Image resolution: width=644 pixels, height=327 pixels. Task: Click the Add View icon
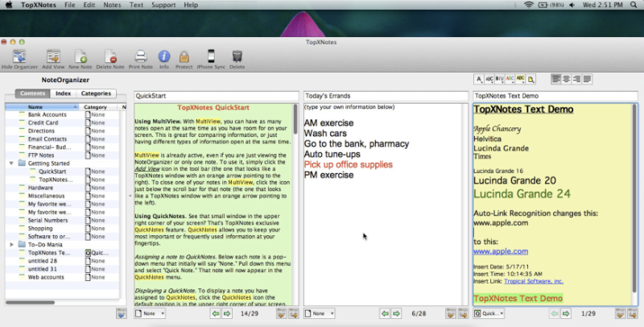point(55,57)
